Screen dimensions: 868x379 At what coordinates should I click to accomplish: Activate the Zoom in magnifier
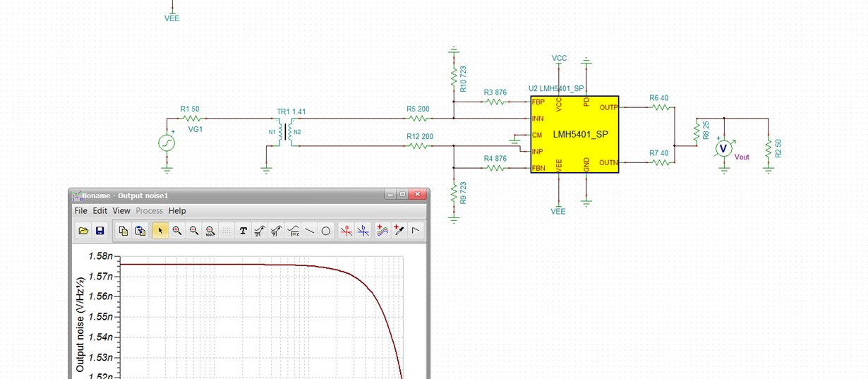177,231
